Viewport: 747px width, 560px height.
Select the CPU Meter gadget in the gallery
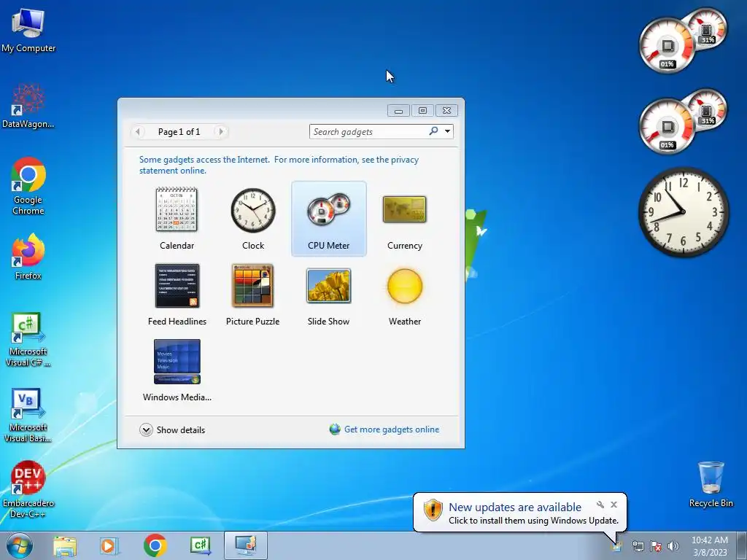(329, 219)
